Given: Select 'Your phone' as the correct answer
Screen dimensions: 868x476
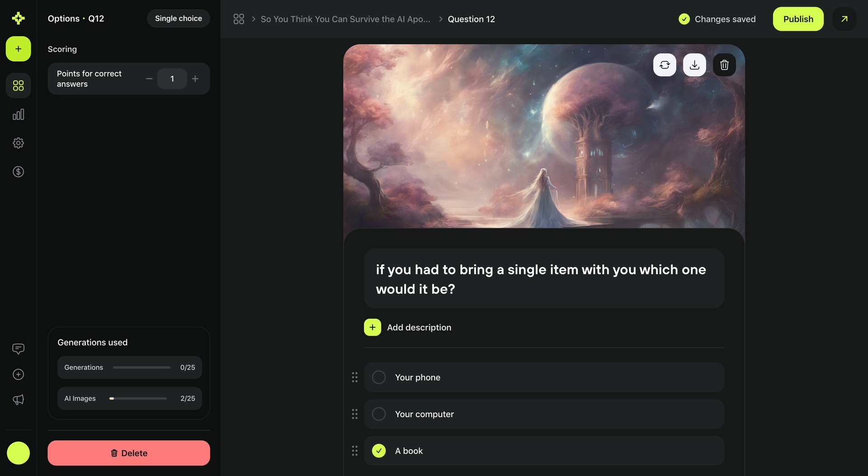Looking at the screenshot, I should [379, 377].
